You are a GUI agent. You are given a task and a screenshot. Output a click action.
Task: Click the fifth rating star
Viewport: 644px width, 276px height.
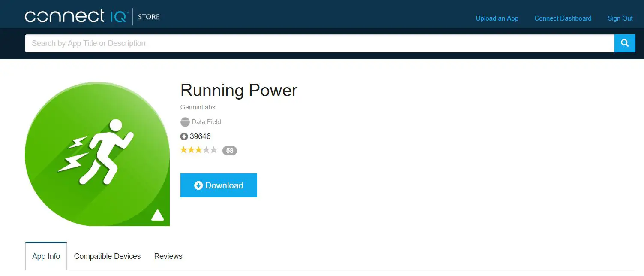[213, 149]
